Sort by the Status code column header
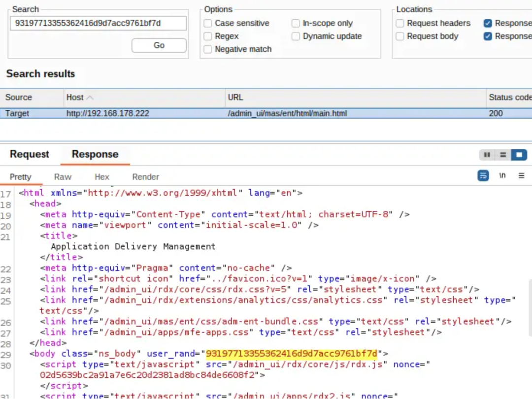The height and width of the screenshot is (399, 532). [x=509, y=98]
